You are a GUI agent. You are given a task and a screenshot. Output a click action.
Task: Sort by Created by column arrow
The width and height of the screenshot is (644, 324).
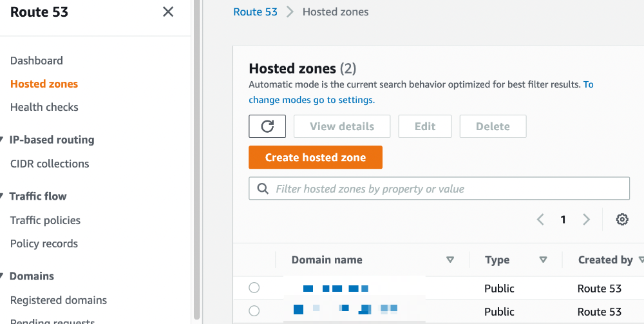click(x=641, y=260)
